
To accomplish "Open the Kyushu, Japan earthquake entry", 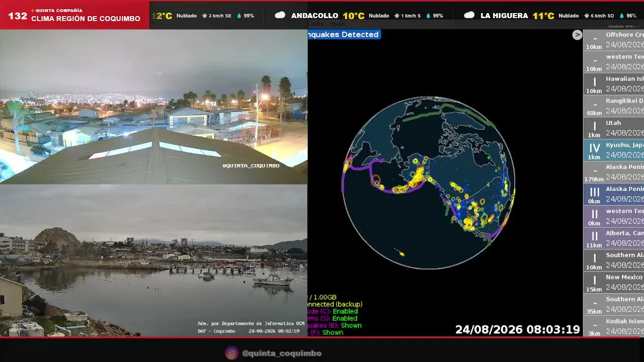I will 614,150.
